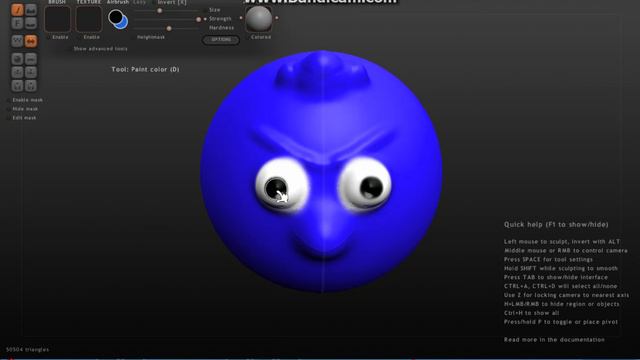Click the Hardness slider handle
This screenshot has width=640, height=360.
(x=169, y=28)
